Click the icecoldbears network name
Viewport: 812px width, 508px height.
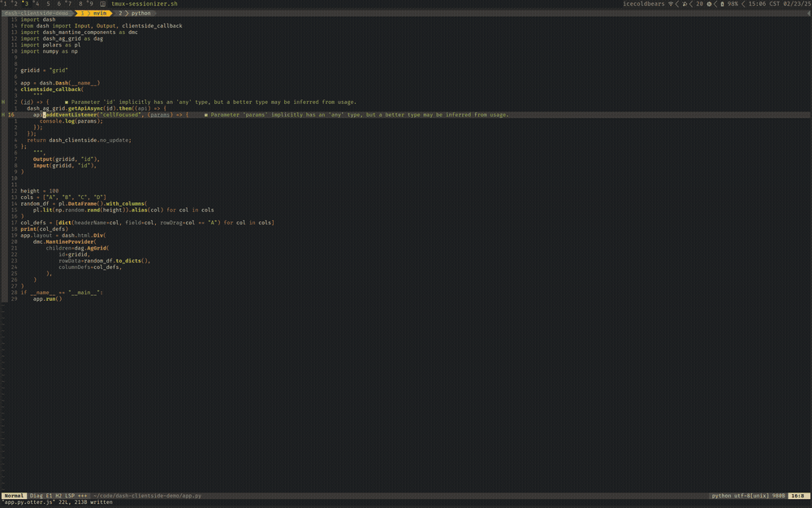(x=643, y=3)
